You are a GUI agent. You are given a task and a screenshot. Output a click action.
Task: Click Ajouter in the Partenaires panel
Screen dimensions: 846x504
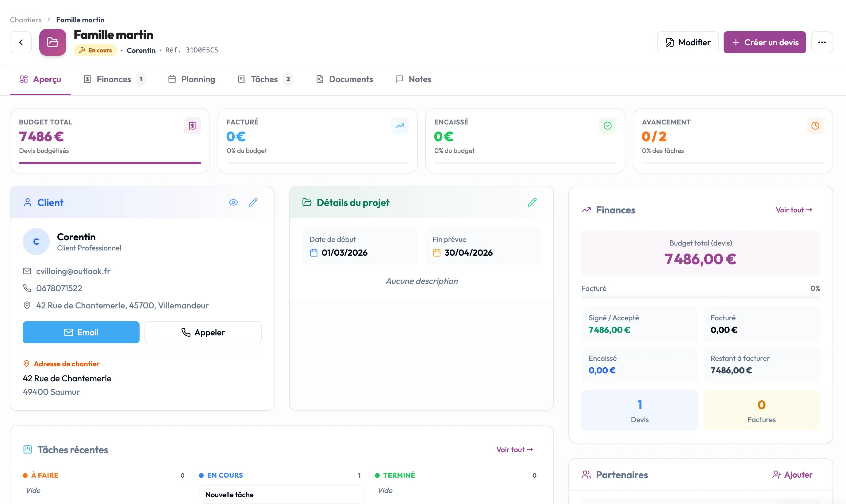coord(792,475)
